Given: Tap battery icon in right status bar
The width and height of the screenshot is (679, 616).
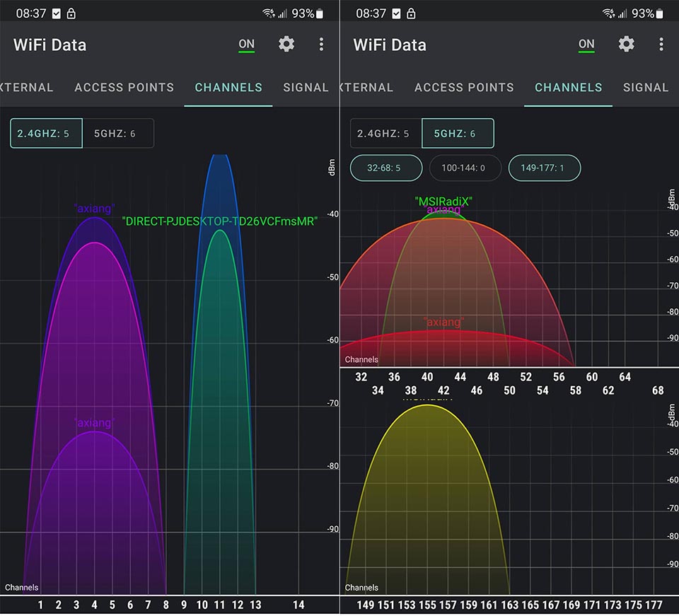Looking at the screenshot, I should 659,13.
